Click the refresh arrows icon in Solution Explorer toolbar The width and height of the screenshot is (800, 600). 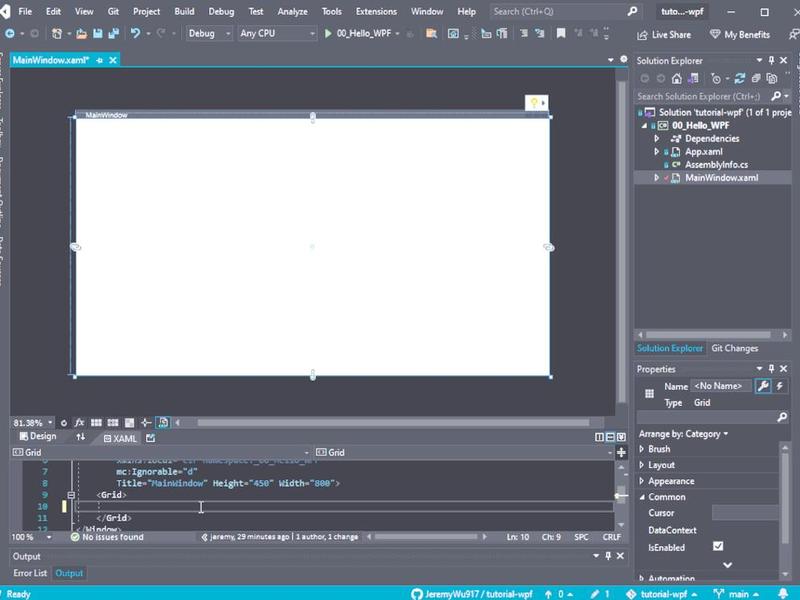(739, 79)
